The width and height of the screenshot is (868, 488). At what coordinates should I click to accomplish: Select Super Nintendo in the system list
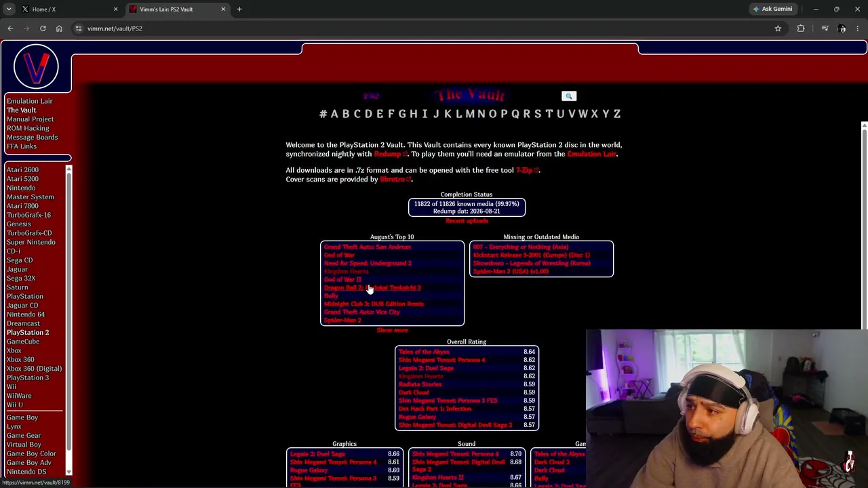point(31,242)
